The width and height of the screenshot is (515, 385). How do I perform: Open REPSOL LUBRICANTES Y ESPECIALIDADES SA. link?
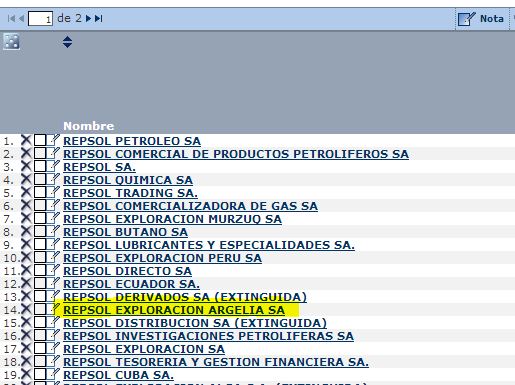click(x=209, y=245)
